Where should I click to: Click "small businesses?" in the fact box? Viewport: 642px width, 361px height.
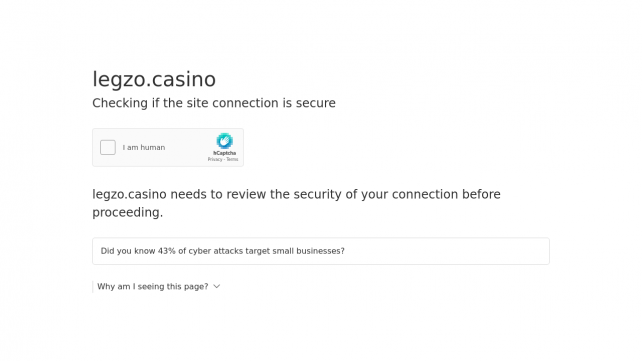tap(309, 251)
